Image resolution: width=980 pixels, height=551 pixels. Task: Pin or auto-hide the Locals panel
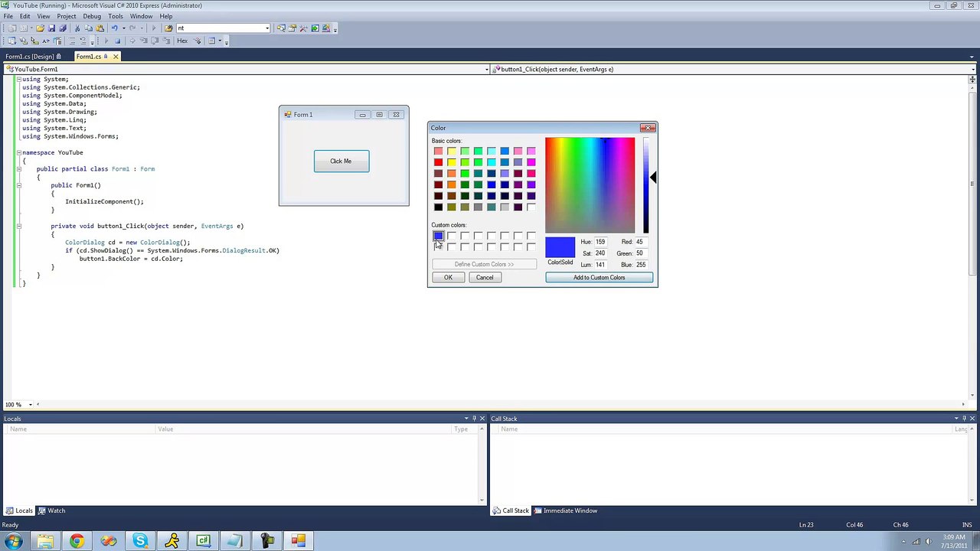(474, 419)
